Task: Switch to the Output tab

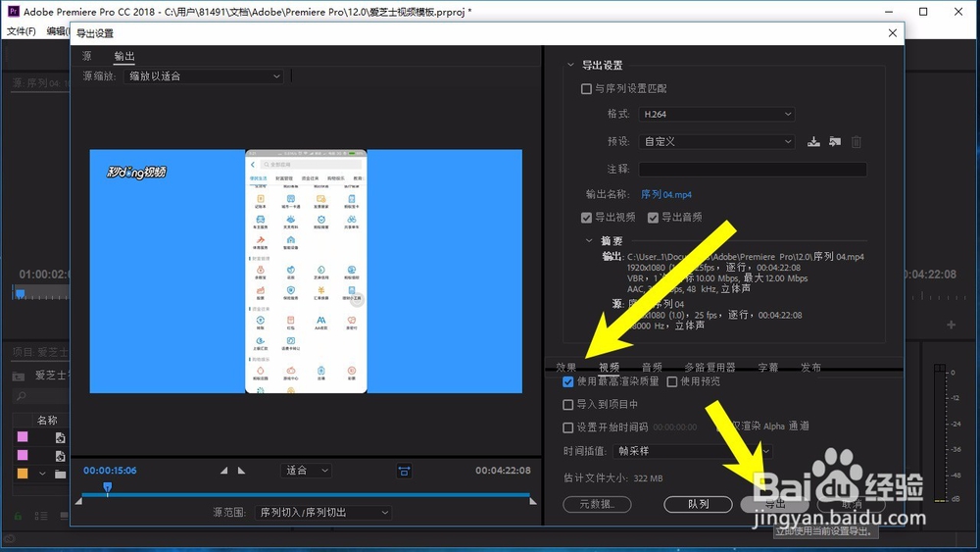Action: (x=124, y=56)
